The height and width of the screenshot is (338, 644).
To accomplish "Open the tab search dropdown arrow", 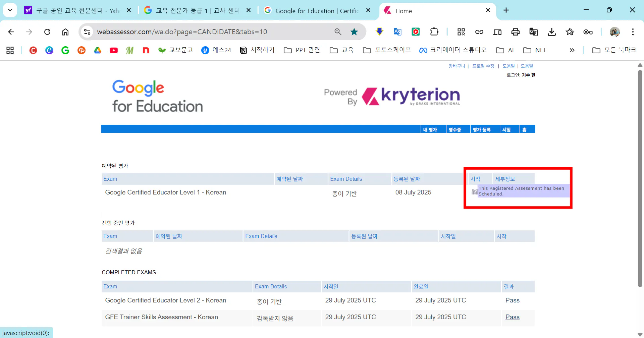I will click(x=10, y=10).
